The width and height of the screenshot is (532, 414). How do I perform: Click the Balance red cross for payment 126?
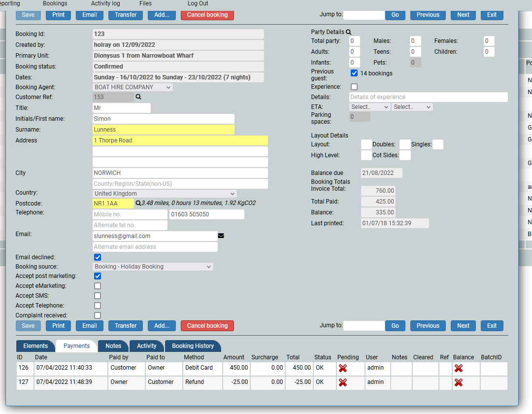coord(459,368)
